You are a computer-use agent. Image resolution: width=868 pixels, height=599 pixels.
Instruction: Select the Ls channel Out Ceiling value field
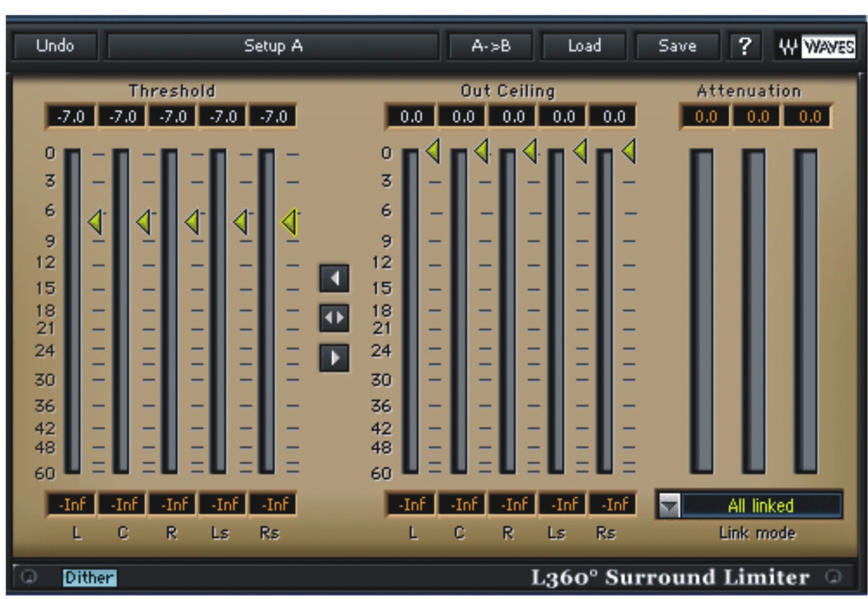pyautogui.click(x=563, y=117)
